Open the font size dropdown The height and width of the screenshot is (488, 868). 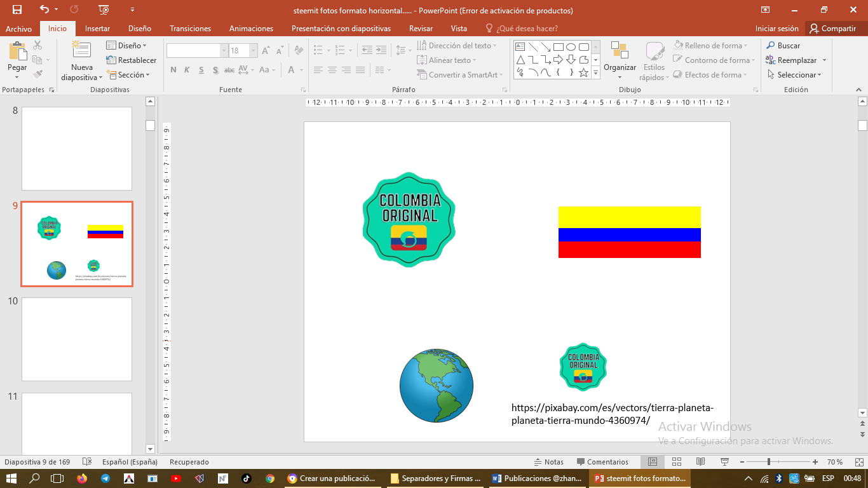coord(254,50)
